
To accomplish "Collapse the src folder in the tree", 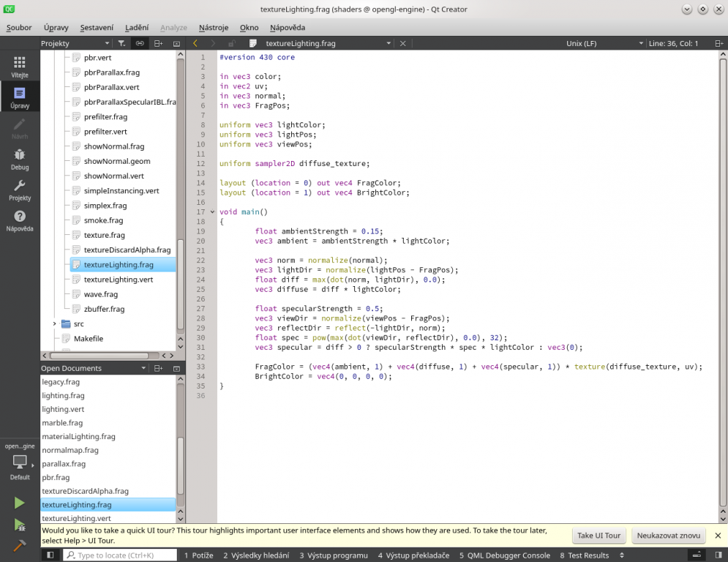I will click(x=55, y=323).
